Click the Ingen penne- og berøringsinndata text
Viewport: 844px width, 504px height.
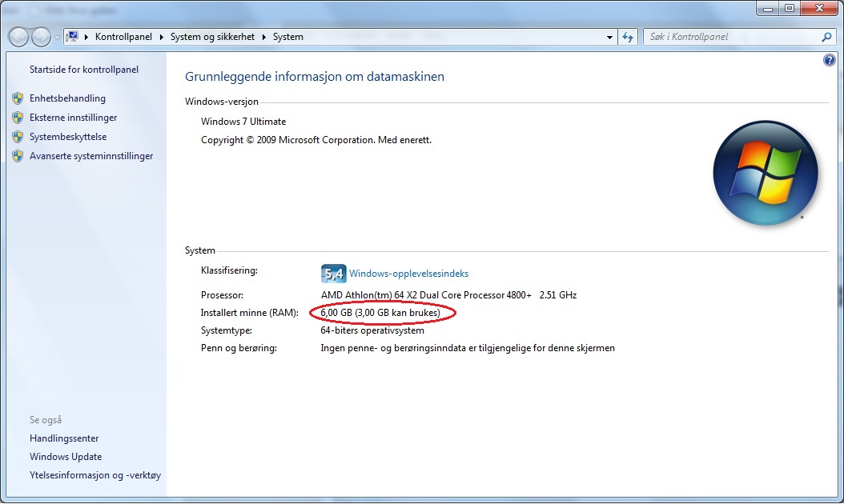tap(467, 348)
